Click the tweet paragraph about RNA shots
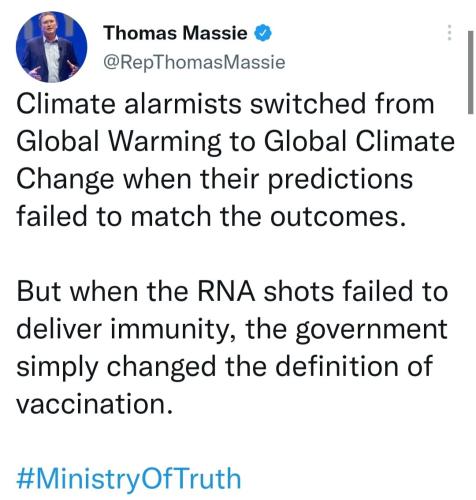This screenshot has width=476, height=500. pyautogui.click(x=232, y=347)
